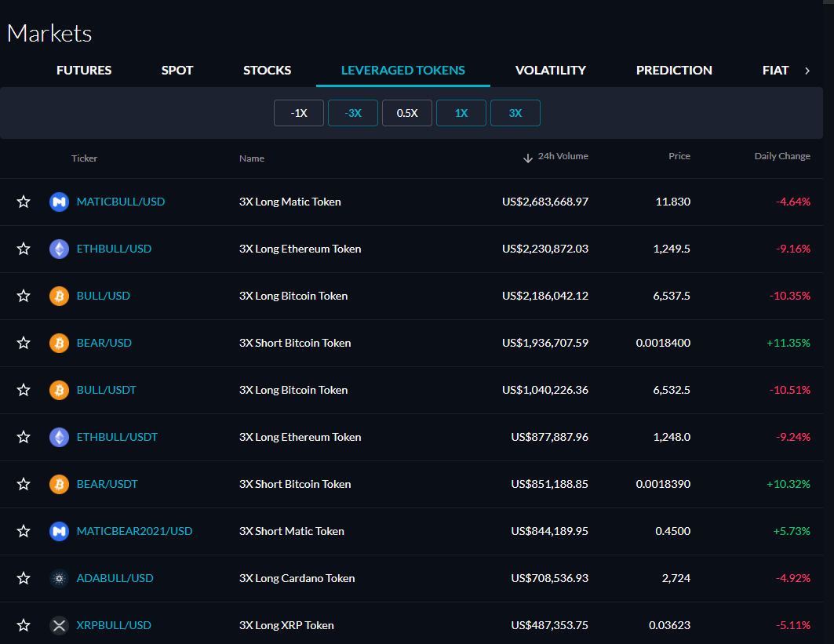834x644 pixels.
Task: Toggle favorite star for BEAR/USDT
Action: click(24, 484)
